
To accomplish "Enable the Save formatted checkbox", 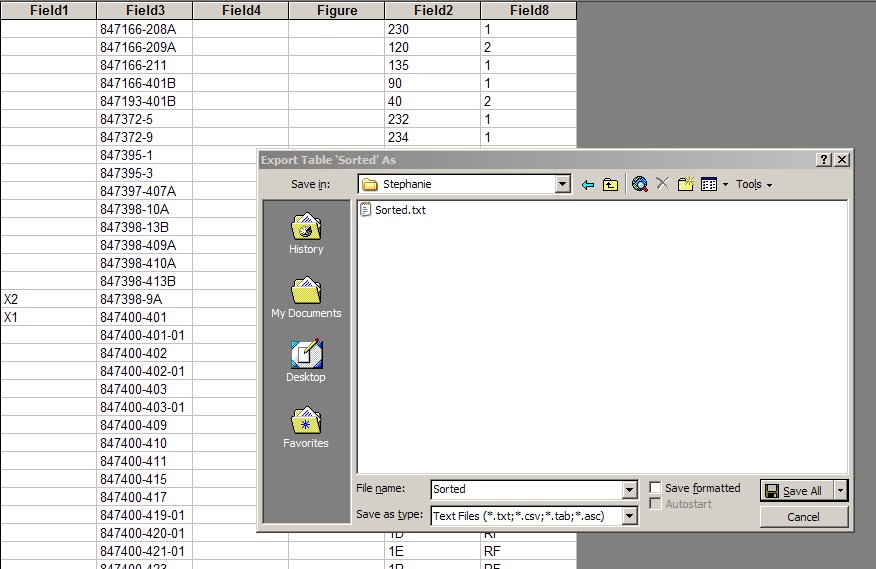I will [656, 488].
